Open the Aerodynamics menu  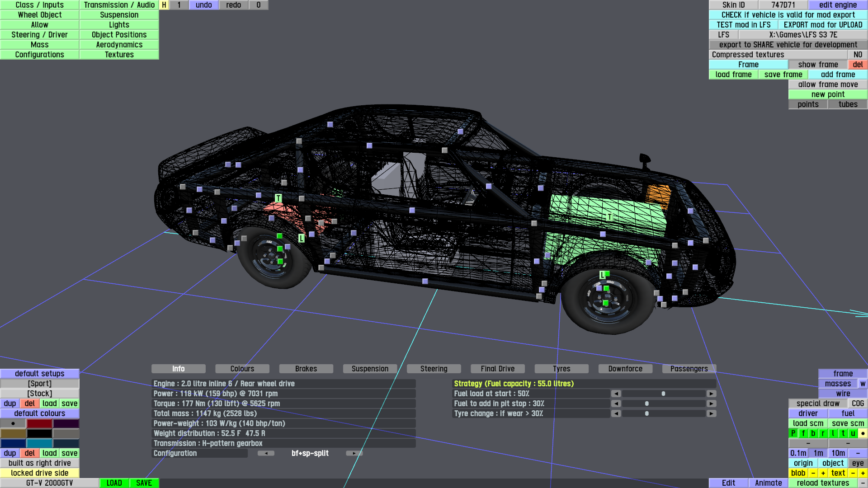119,45
